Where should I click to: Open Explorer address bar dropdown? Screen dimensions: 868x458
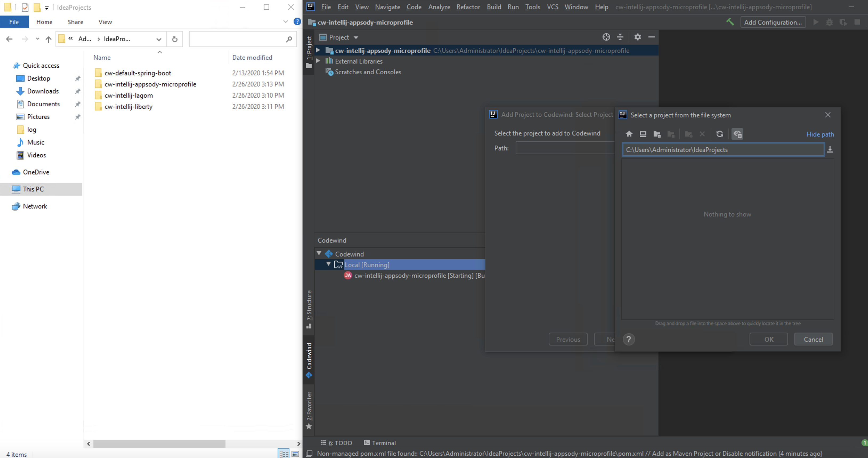[x=158, y=39]
